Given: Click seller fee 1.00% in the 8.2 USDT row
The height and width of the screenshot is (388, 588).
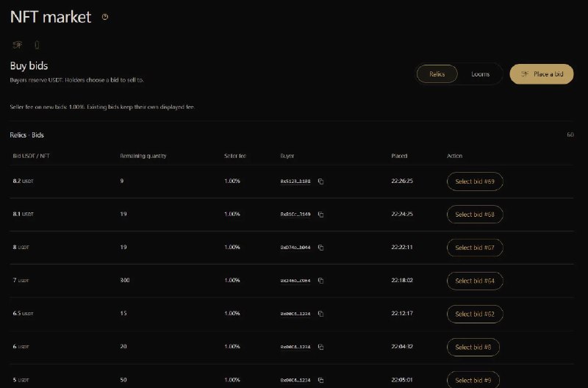Looking at the screenshot, I should point(232,181).
